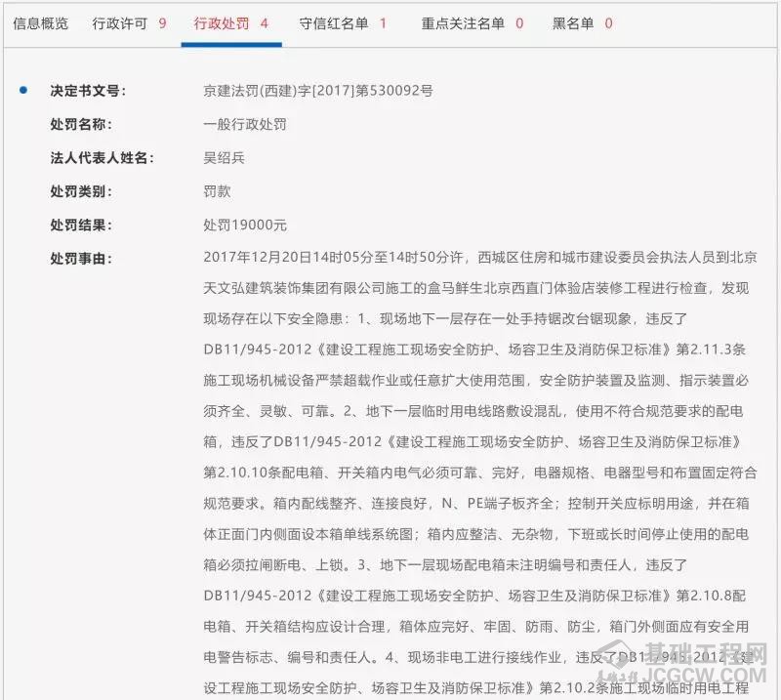Switch to 重点关注名单 tab
The width and height of the screenshot is (781, 700).
(x=473, y=23)
